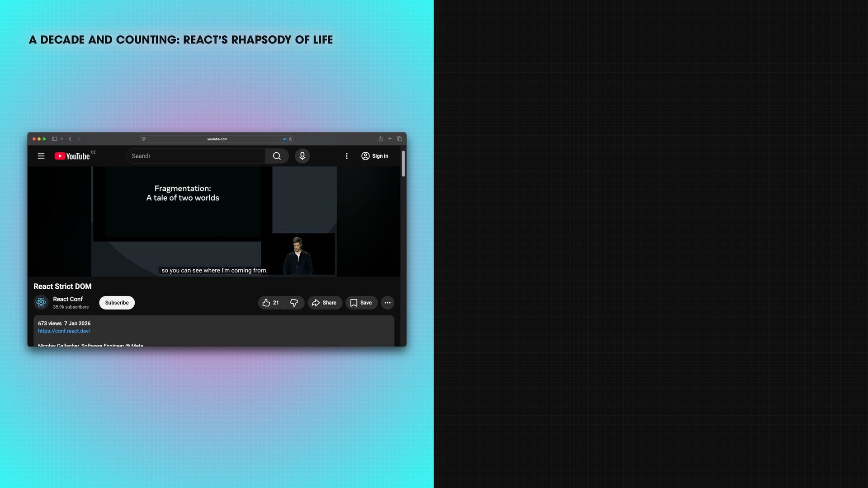Click the YouTube logo
Screen dimensions: 868x488
pos(72,156)
